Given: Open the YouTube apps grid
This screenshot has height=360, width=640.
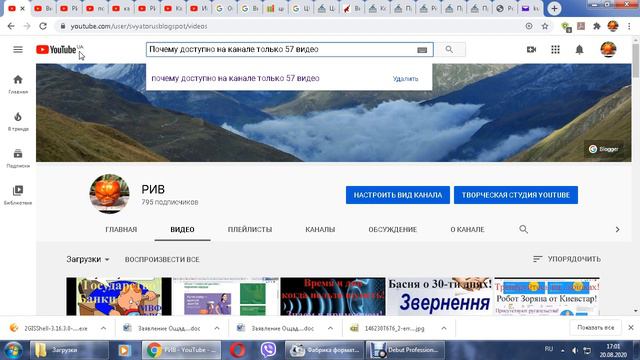Looking at the screenshot, I should pos(555,49).
